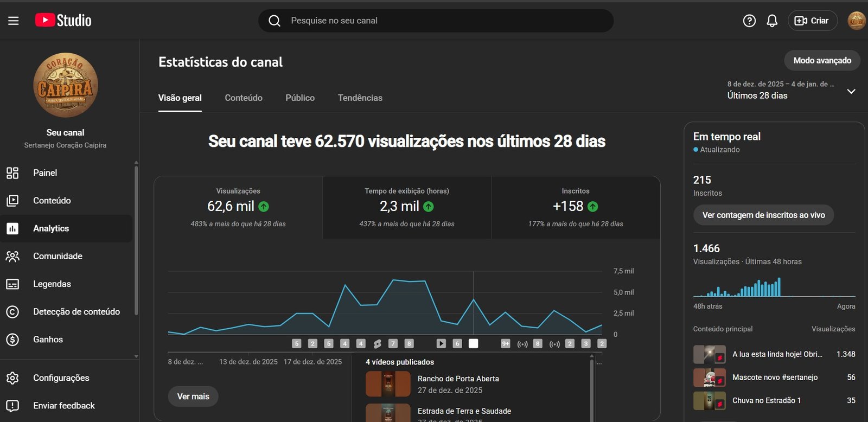Open the help question mark icon

[x=749, y=21]
